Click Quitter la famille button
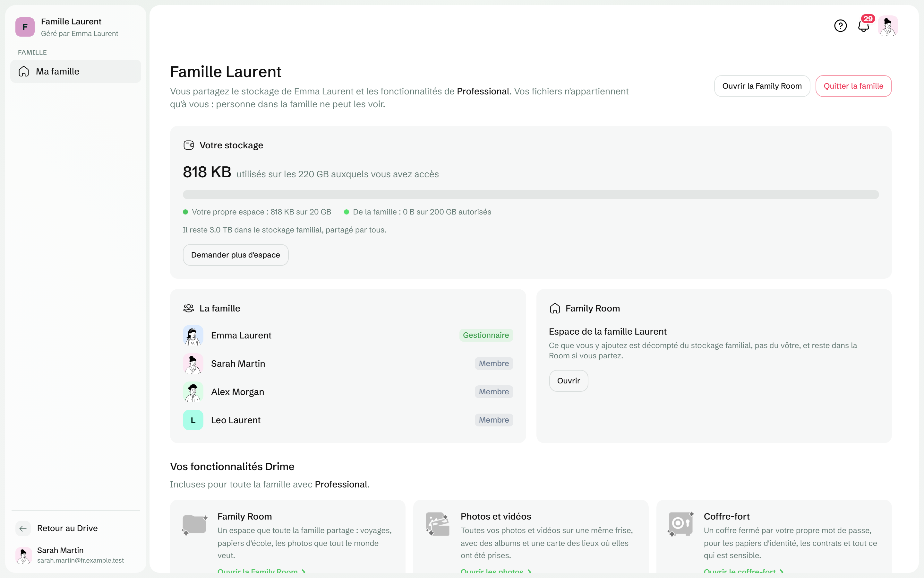The width and height of the screenshot is (924, 578). tap(853, 86)
